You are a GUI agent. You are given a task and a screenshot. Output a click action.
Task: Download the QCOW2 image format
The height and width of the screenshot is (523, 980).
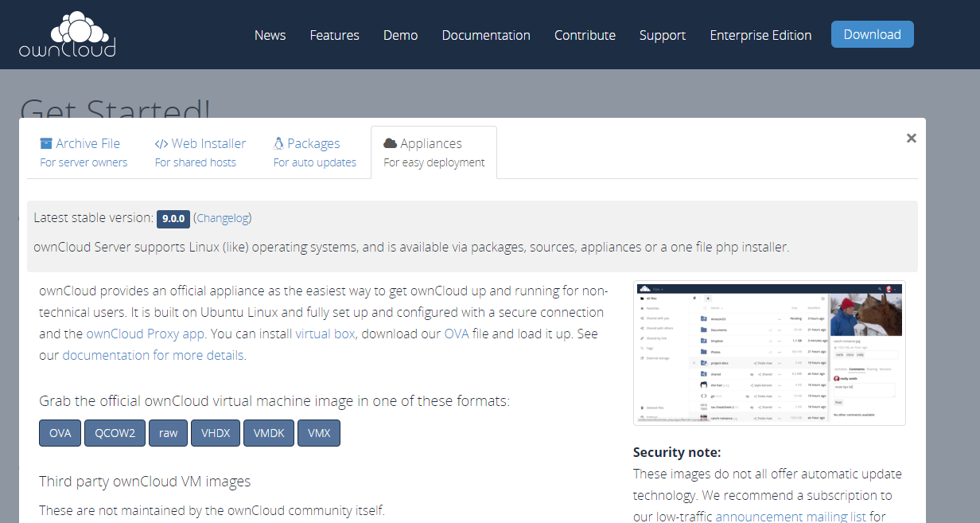tap(115, 433)
